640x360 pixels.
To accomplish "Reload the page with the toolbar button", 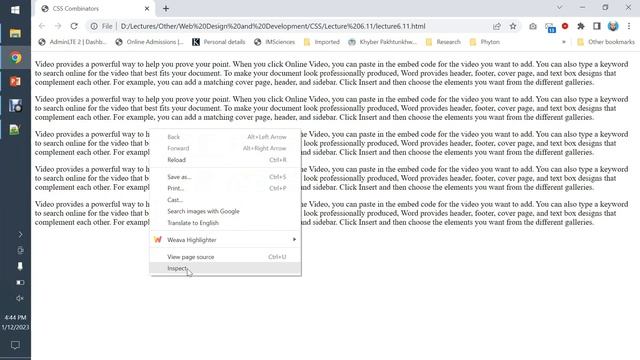I will (x=74, y=26).
